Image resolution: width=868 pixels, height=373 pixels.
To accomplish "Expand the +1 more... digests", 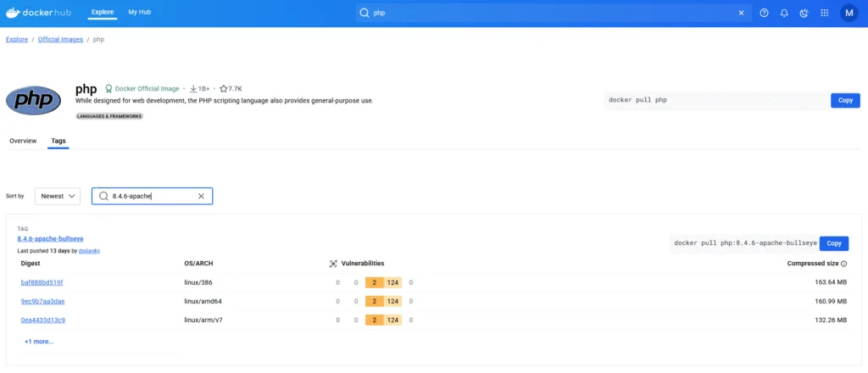I will [39, 342].
